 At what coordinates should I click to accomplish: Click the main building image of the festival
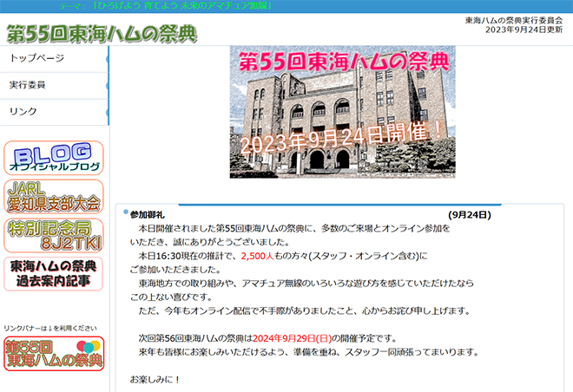[x=342, y=112]
